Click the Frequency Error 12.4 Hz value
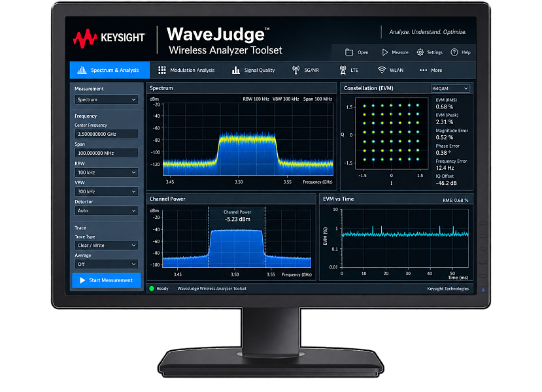542x392 pixels. tap(445, 168)
